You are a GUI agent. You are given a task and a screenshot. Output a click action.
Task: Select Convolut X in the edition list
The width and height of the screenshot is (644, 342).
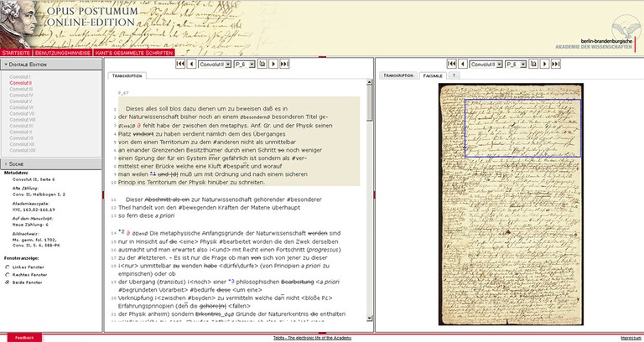click(x=20, y=132)
